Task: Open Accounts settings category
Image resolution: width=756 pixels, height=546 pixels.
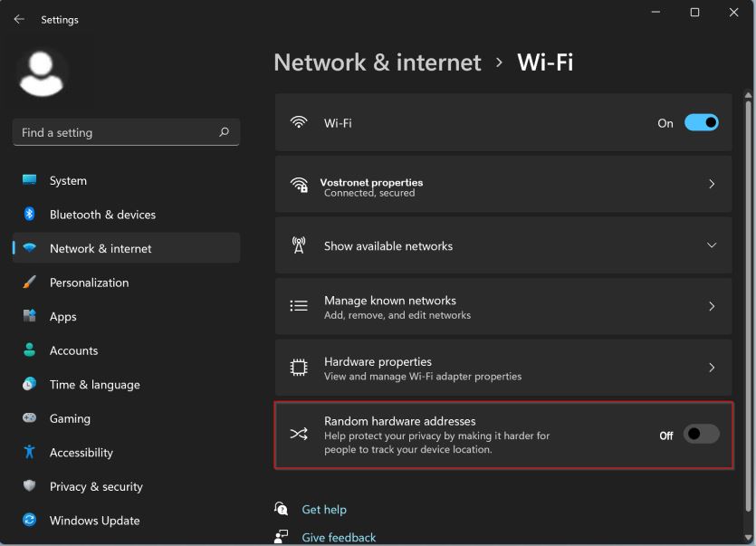Action: [127, 350]
